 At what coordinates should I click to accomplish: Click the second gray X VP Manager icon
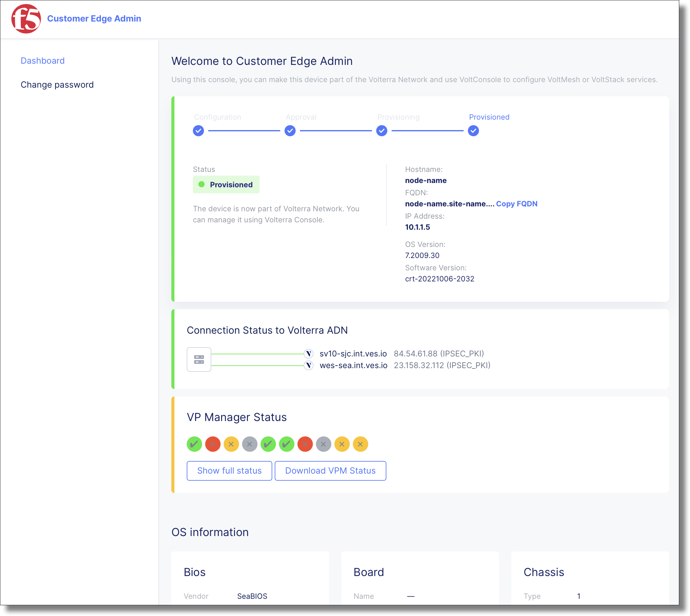click(x=324, y=444)
